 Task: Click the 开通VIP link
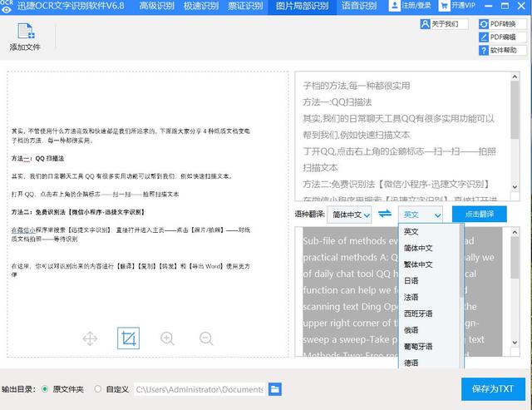point(463,6)
